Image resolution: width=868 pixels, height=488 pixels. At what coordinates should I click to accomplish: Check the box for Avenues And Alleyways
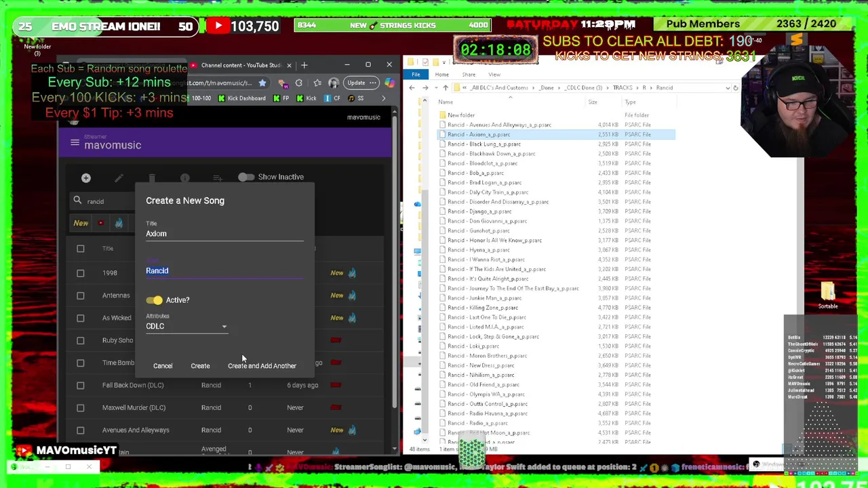coord(80,430)
